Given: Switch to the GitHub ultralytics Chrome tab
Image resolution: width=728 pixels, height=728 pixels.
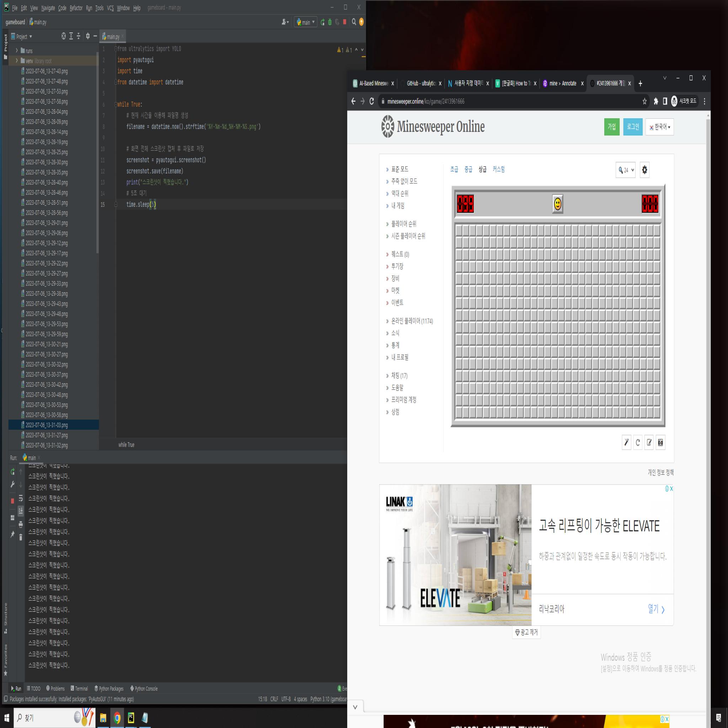Looking at the screenshot, I should (421, 83).
